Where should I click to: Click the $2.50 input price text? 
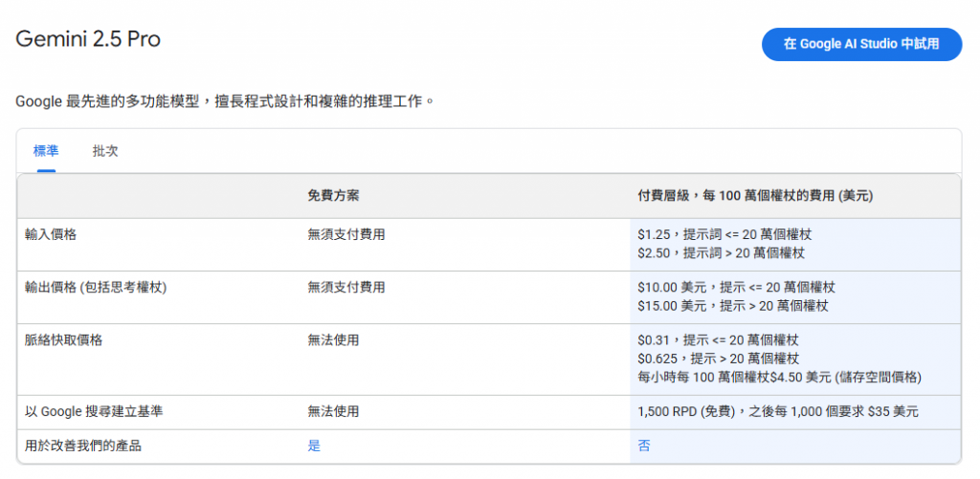pyautogui.click(x=721, y=253)
